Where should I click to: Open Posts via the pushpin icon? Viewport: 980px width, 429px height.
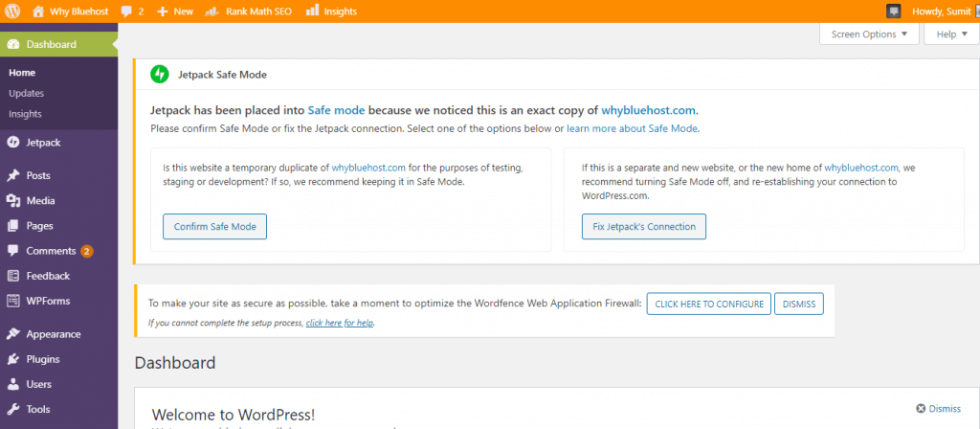pos(13,176)
